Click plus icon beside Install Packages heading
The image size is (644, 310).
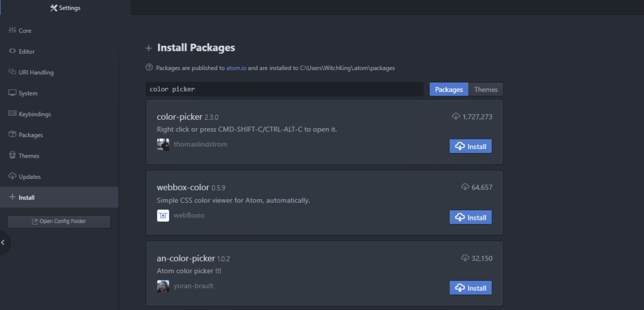[x=149, y=49]
